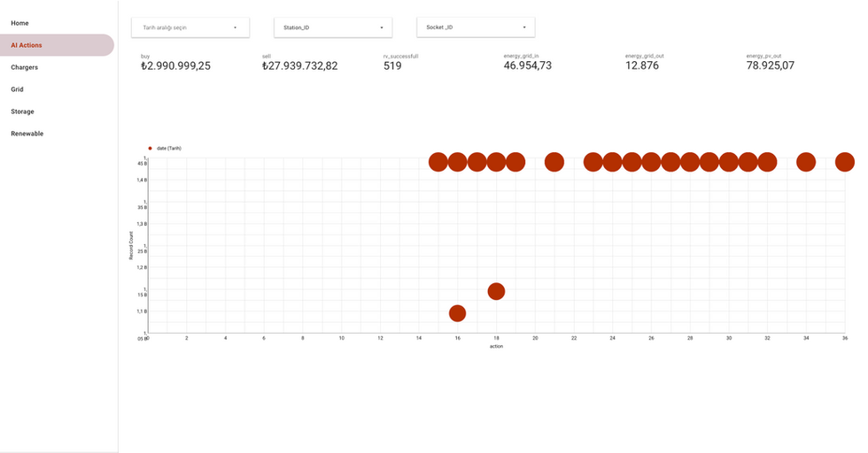Click top-row bubble at action 21

[554, 162]
